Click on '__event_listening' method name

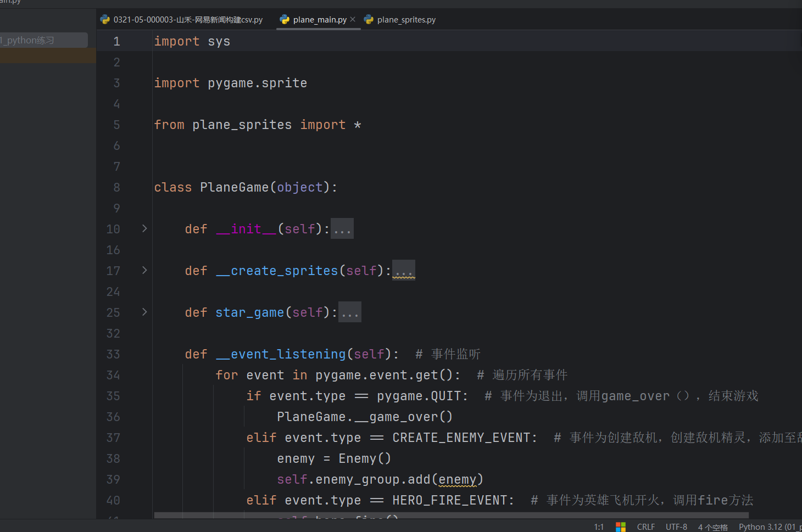[x=281, y=354]
